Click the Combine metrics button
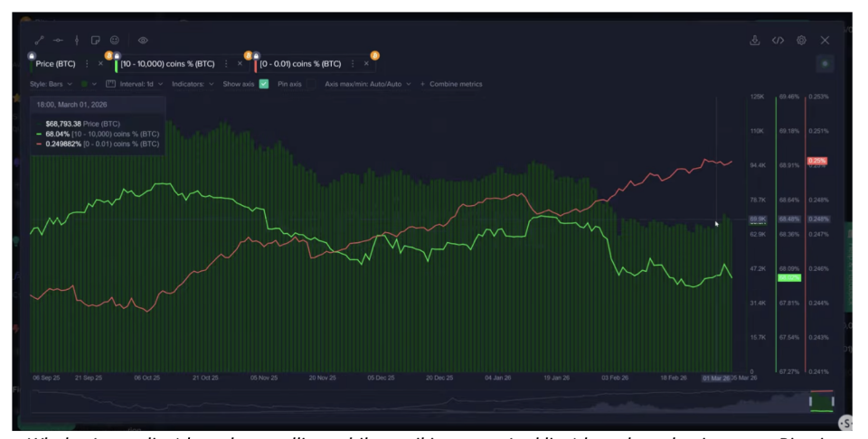The height and width of the screenshot is (439, 868). pyautogui.click(x=450, y=84)
